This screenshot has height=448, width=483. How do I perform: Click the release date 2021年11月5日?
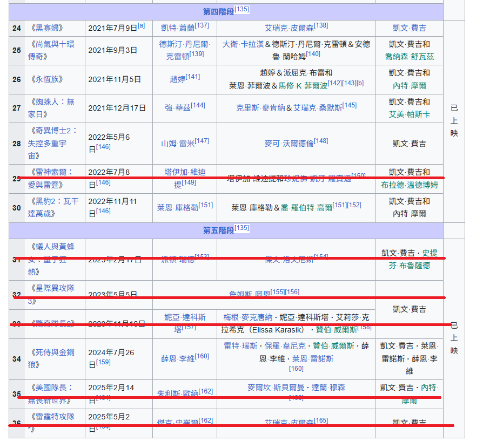(115, 80)
